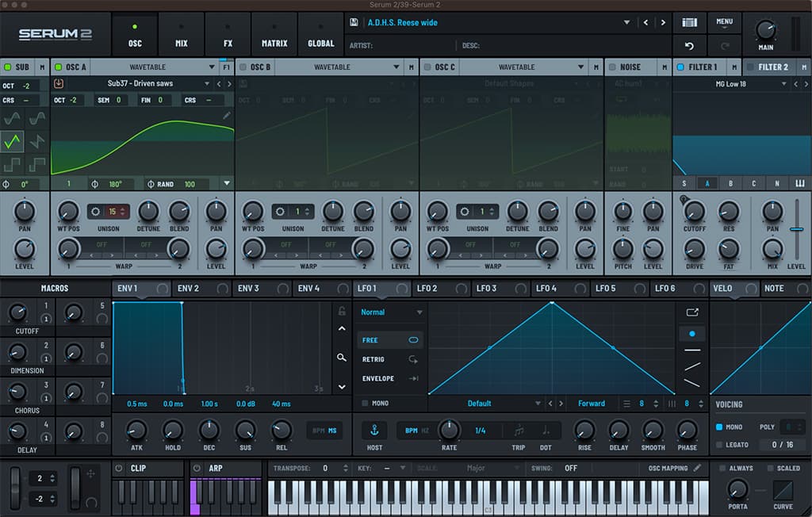This screenshot has width=812, height=517.
Task: Click the undo arrow icon
Action: click(689, 45)
